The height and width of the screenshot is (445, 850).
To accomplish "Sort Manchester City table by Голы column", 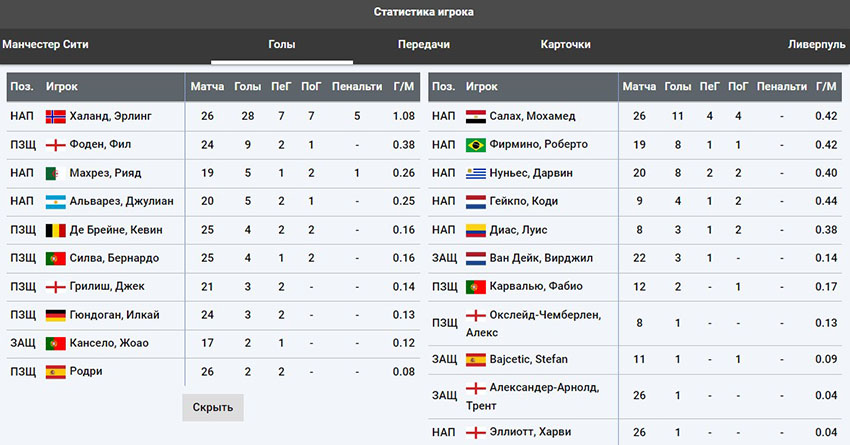I will pos(247,87).
